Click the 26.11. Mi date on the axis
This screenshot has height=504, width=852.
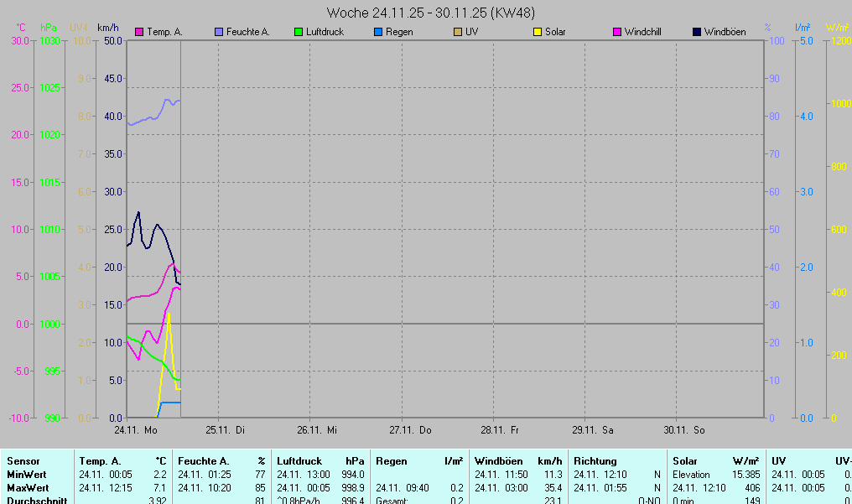click(x=317, y=430)
